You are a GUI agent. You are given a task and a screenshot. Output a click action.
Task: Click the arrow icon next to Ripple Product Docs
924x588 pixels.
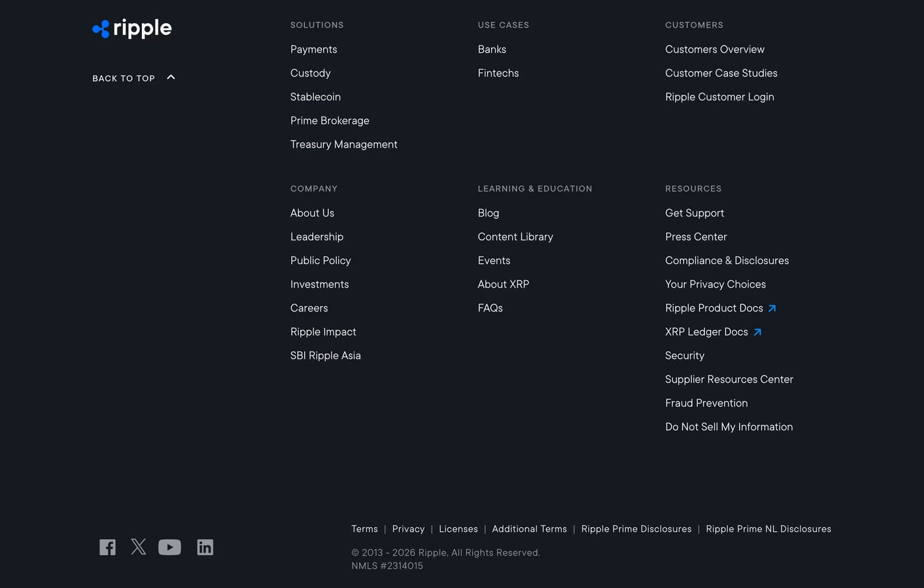[x=772, y=308]
